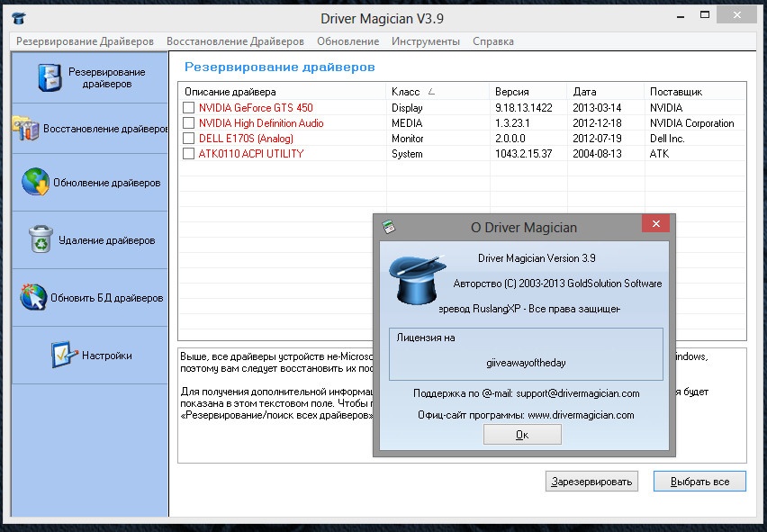
Task: Select Резервирование драйверов sidebar label
Action: [106, 77]
